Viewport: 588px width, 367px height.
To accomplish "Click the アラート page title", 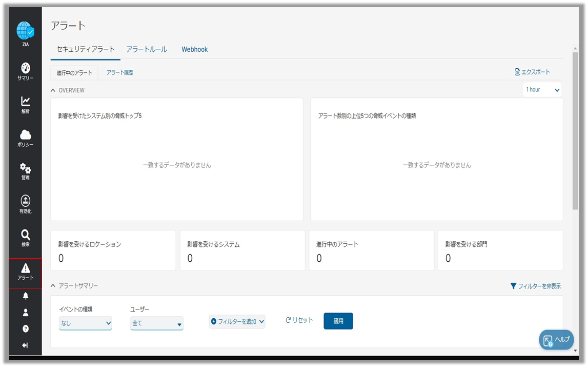I will point(68,26).
